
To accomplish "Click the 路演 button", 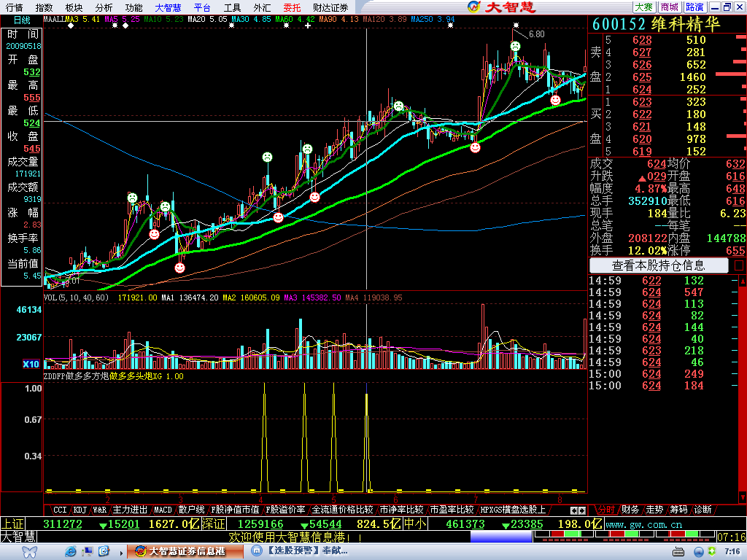I will coord(694,7).
